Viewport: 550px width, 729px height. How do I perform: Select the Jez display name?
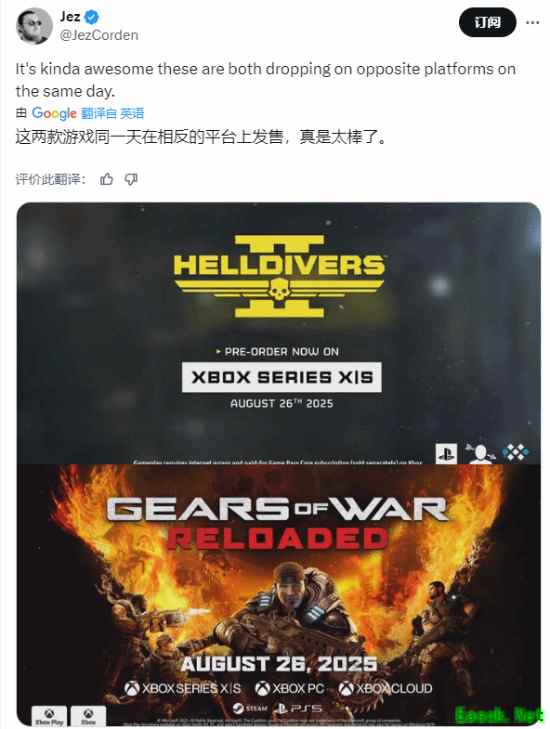pos(70,17)
